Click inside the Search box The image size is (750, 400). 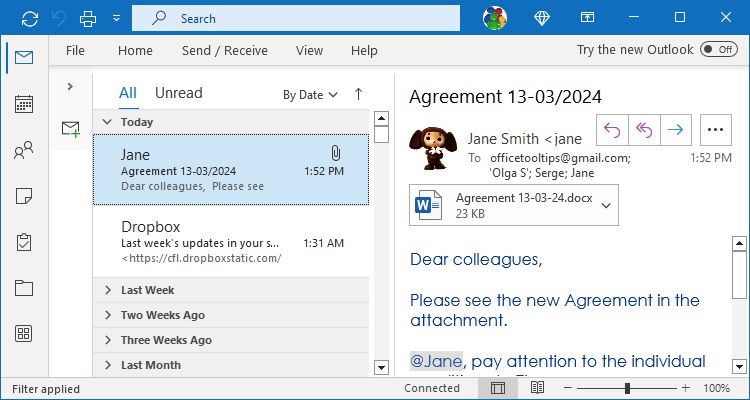(x=296, y=19)
